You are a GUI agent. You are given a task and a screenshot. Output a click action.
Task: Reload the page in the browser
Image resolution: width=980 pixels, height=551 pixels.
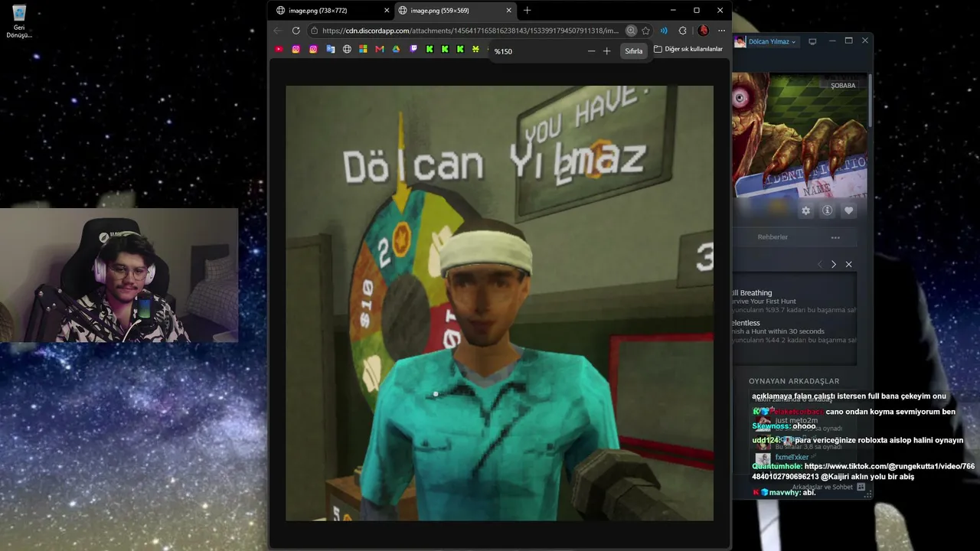click(296, 31)
